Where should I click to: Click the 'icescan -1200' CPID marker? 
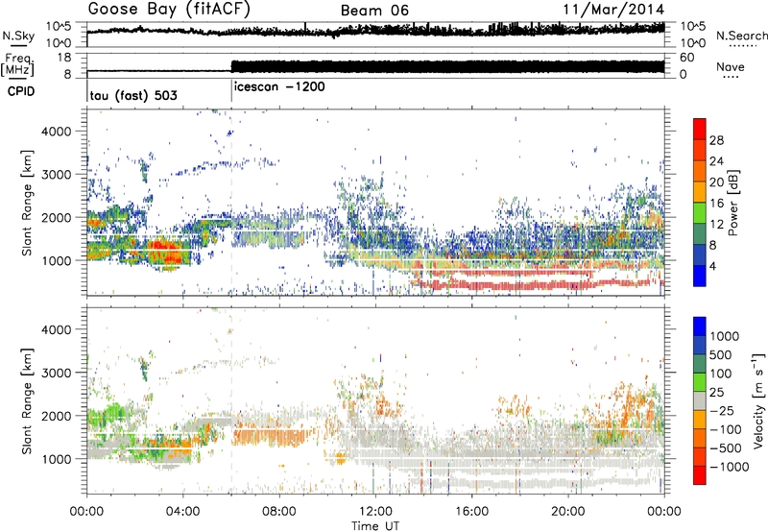(x=279, y=87)
